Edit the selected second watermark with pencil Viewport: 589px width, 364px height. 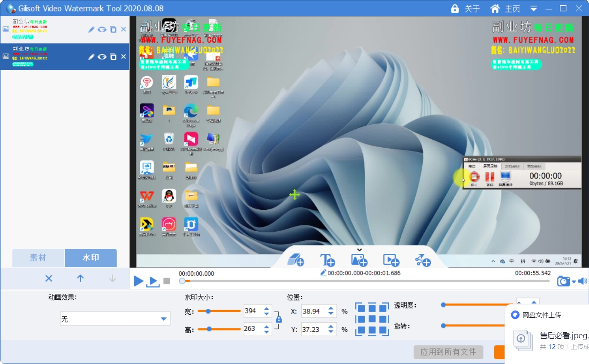point(91,57)
